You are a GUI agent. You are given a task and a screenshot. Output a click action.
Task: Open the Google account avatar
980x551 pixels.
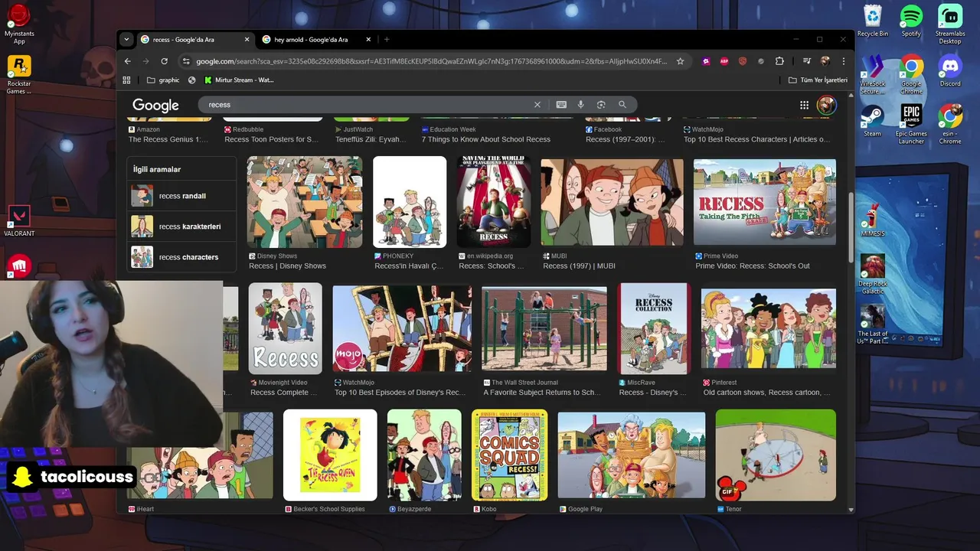(x=826, y=105)
